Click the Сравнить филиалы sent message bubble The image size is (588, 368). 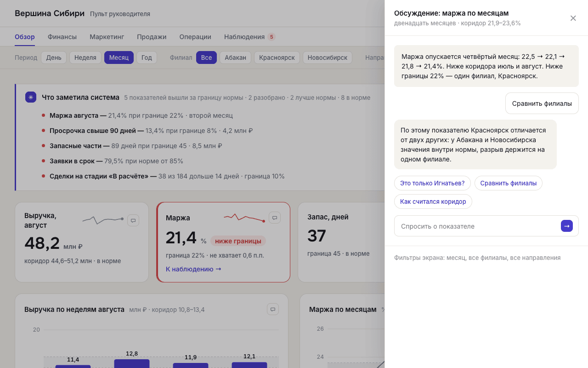click(x=542, y=103)
